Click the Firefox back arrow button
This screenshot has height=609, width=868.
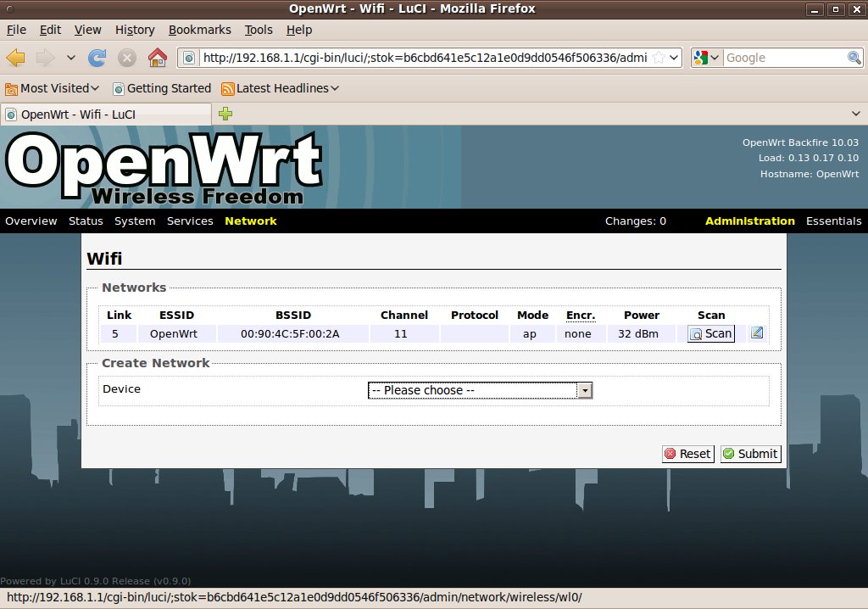click(16, 58)
